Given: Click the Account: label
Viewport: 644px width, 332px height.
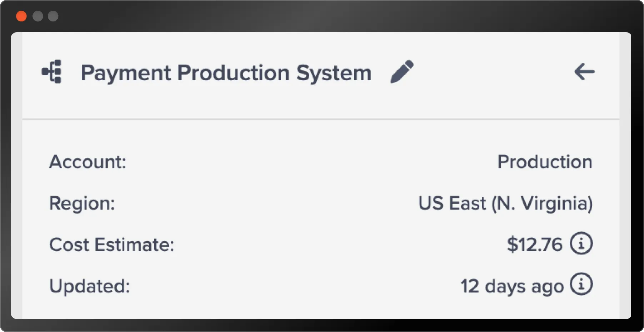Looking at the screenshot, I should tap(88, 162).
